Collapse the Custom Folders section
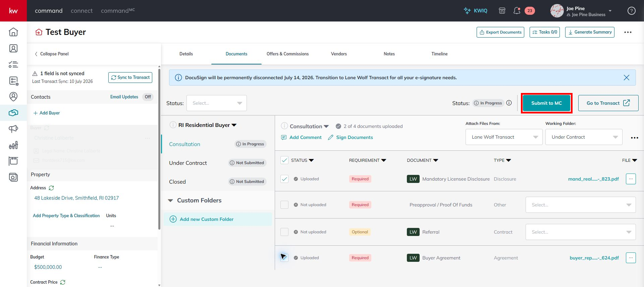 [170, 200]
